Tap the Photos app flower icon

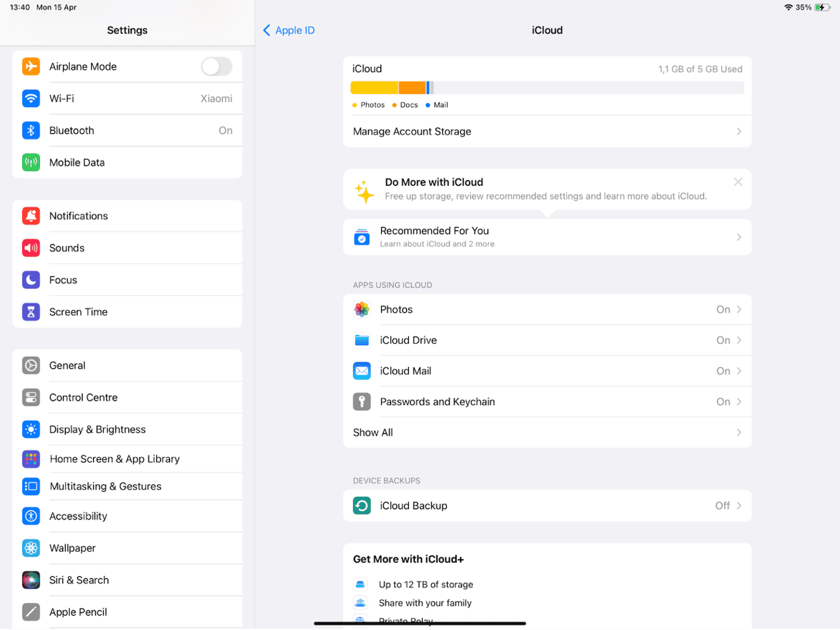(362, 309)
